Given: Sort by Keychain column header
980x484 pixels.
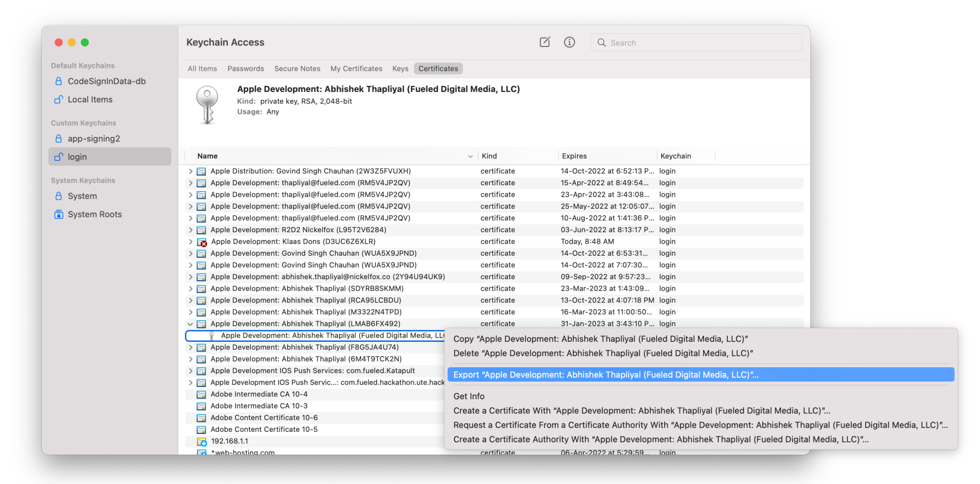Looking at the screenshot, I should coord(686,156).
